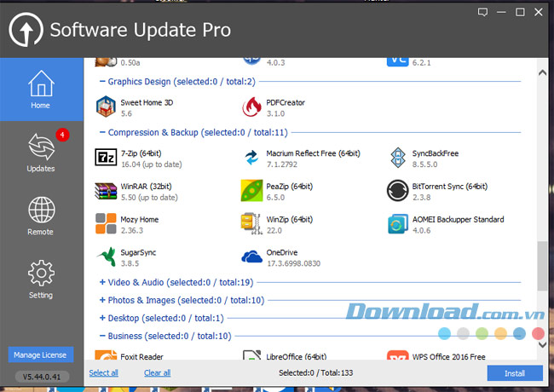554x392 pixels.
Task: Click the vertical scrollbar thumb
Action: coord(542,266)
